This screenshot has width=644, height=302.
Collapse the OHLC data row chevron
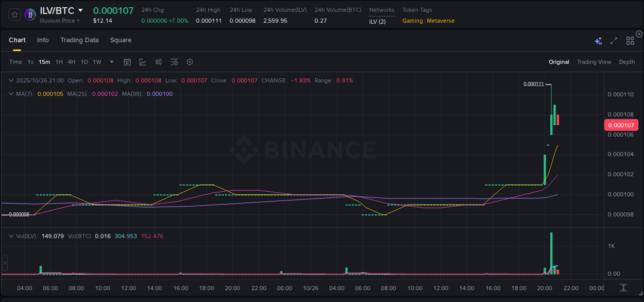coord(10,80)
